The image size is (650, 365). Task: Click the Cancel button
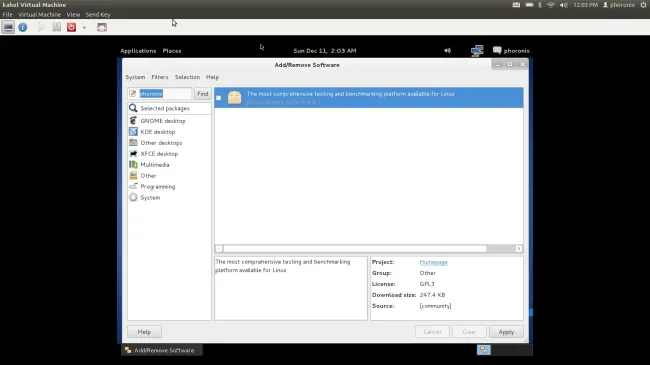point(432,332)
